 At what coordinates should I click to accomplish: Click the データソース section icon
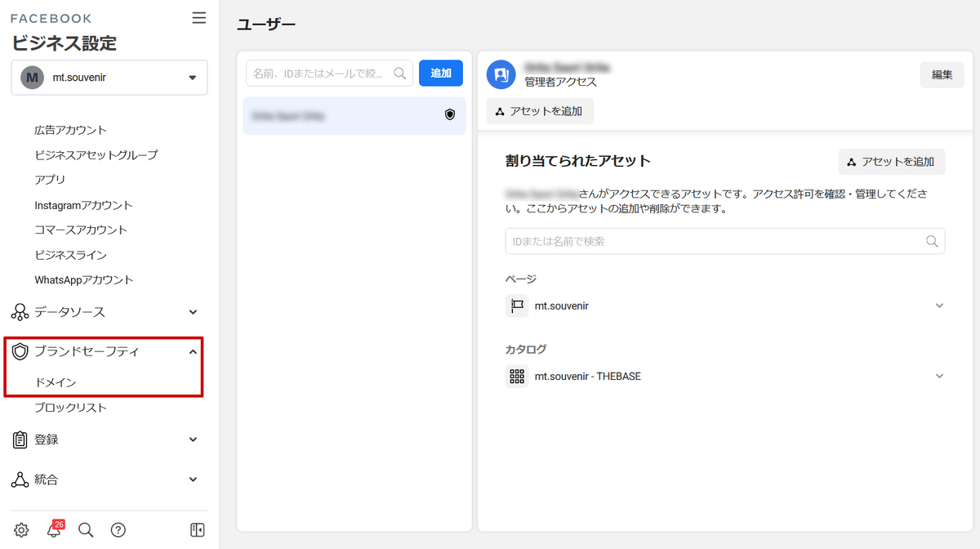coord(20,312)
